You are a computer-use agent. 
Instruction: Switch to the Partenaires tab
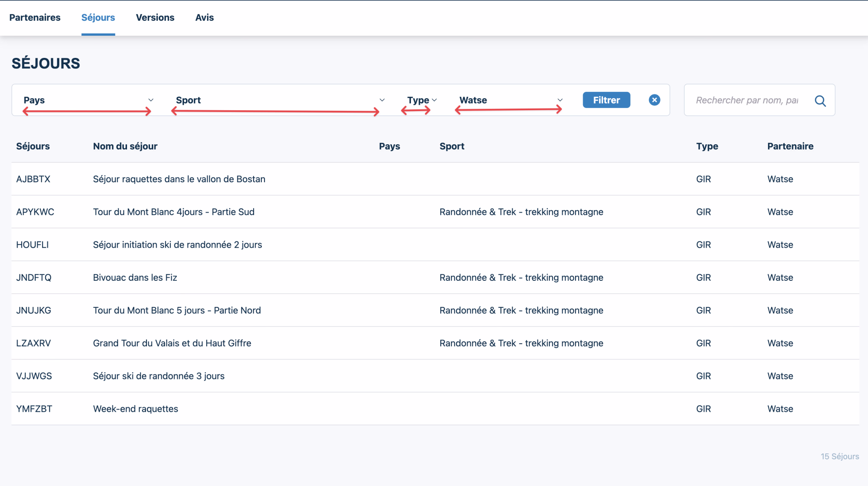[x=35, y=18]
